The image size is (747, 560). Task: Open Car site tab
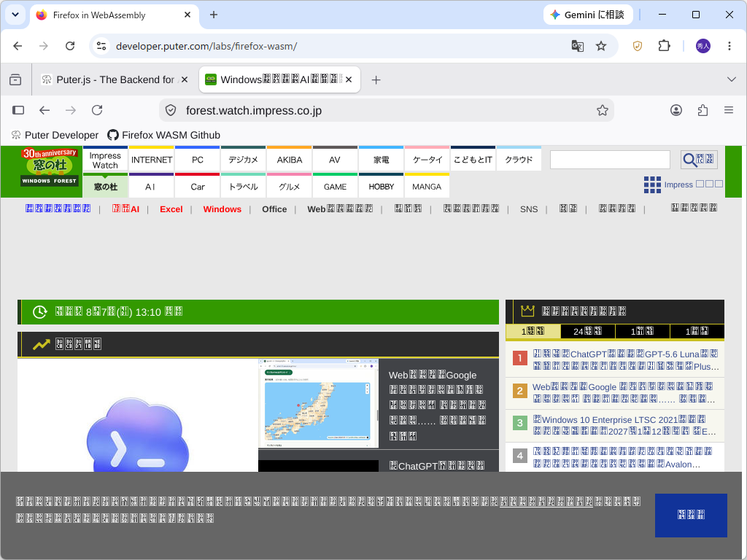197,186
